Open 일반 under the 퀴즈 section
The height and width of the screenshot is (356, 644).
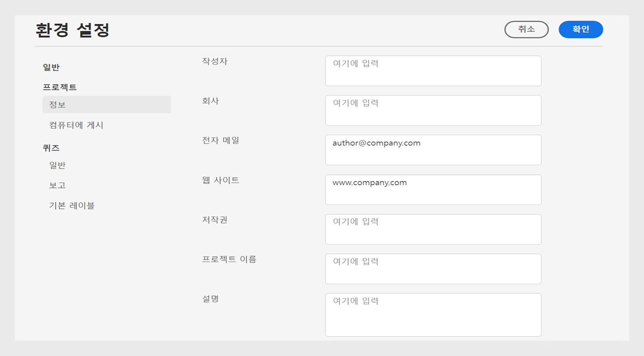click(58, 165)
